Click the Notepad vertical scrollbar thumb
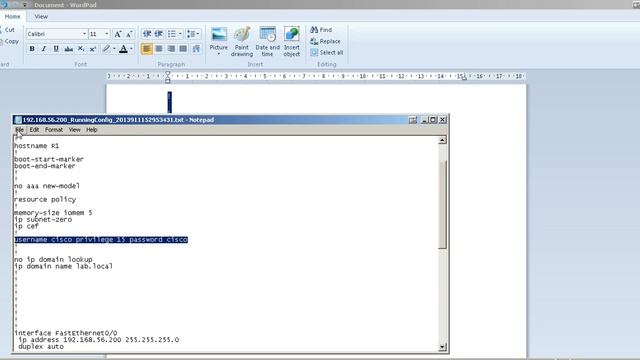640x360 pixels. click(x=442, y=204)
